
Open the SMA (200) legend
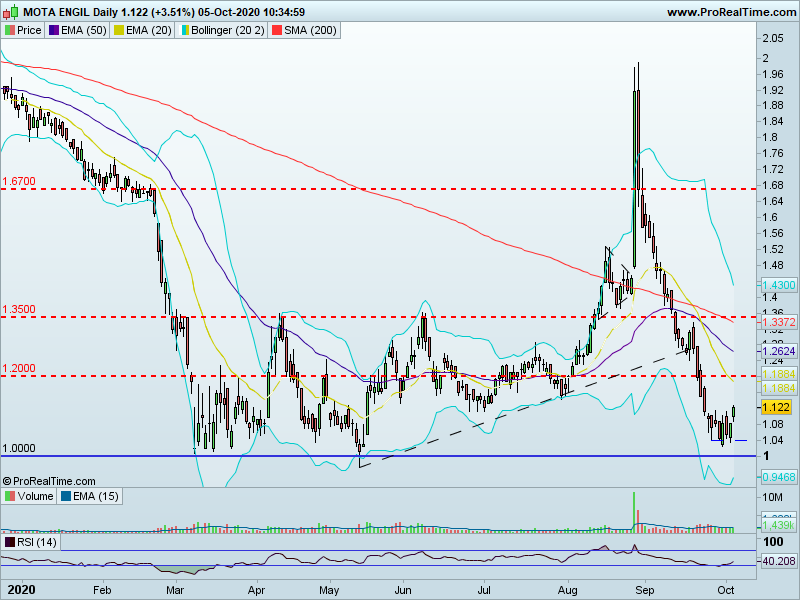(x=305, y=31)
